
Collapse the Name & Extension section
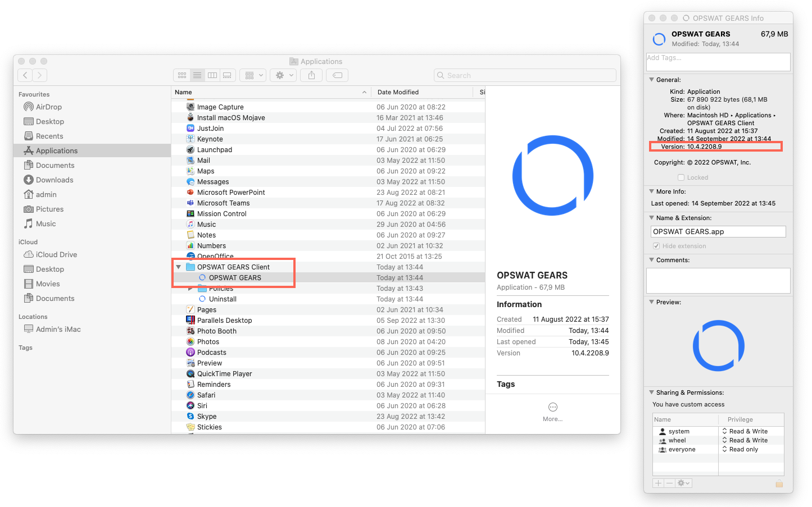pyautogui.click(x=651, y=218)
